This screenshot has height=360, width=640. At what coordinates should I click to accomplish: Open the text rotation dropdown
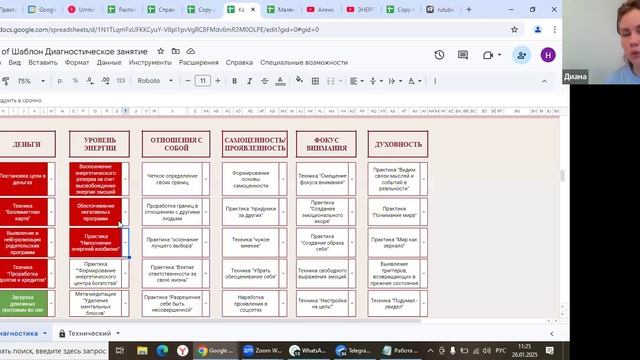(x=414, y=81)
